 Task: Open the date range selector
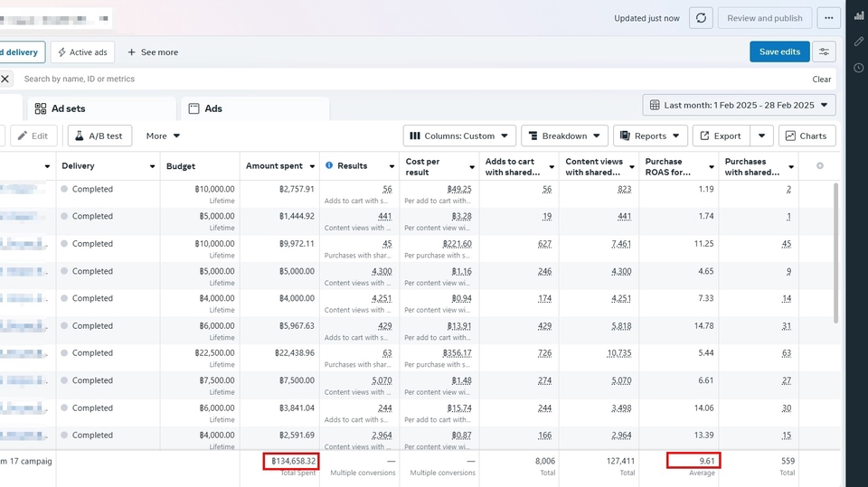coord(739,105)
